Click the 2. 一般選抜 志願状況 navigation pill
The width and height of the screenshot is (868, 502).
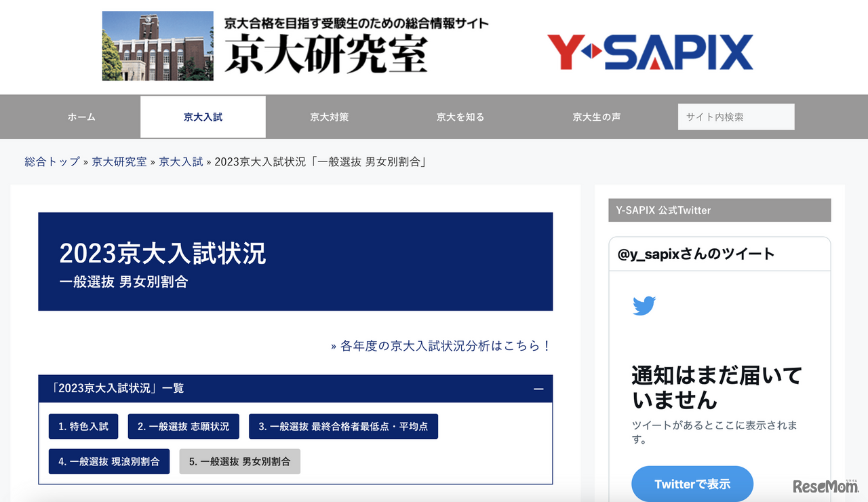183,426
